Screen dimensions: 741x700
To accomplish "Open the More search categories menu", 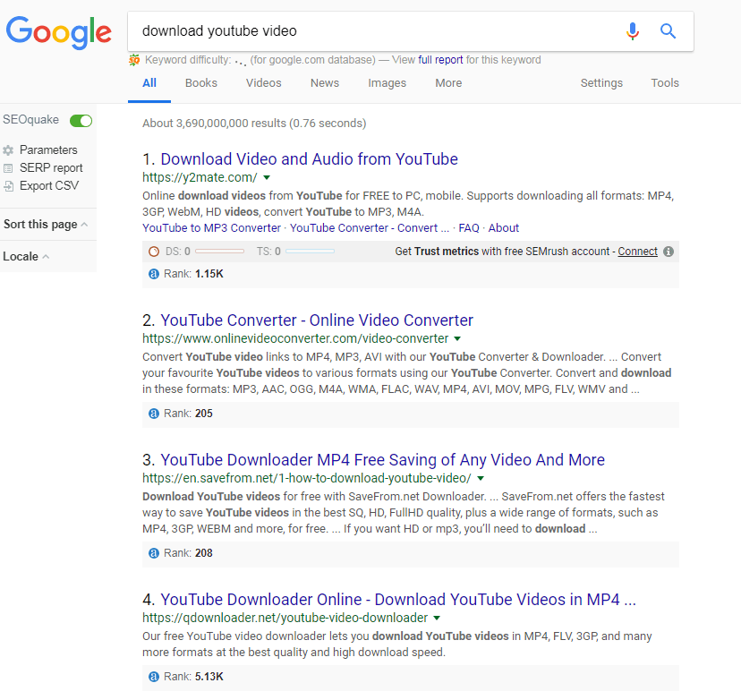I will (448, 83).
